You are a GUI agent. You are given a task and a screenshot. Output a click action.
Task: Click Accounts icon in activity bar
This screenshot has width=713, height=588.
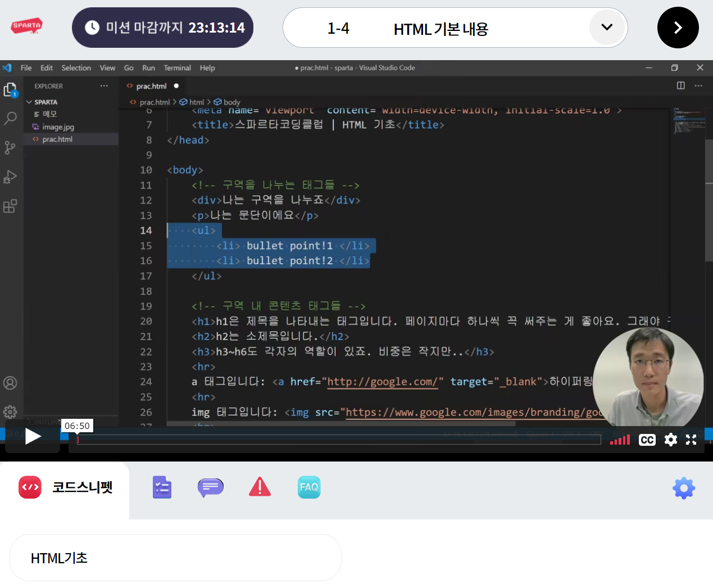pyautogui.click(x=10, y=383)
